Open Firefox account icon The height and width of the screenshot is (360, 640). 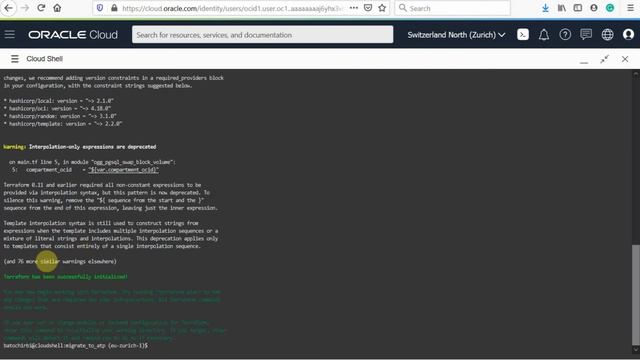pos(594,8)
